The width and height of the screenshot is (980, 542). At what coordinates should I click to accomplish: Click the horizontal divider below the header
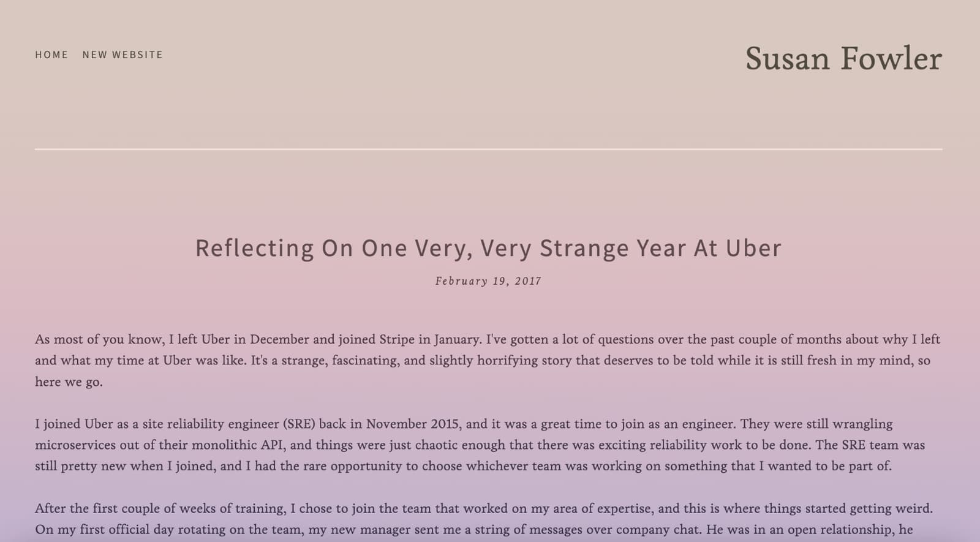pyautogui.click(x=488, y=149)
